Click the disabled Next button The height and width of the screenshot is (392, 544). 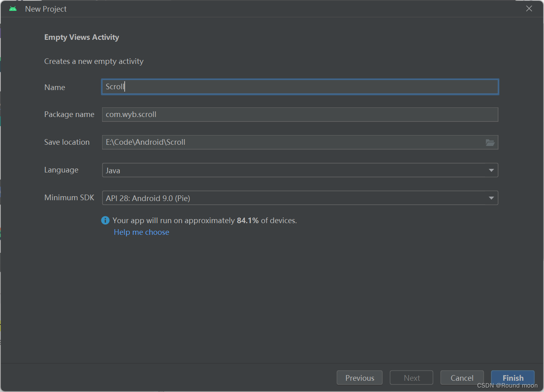[412, 378]
